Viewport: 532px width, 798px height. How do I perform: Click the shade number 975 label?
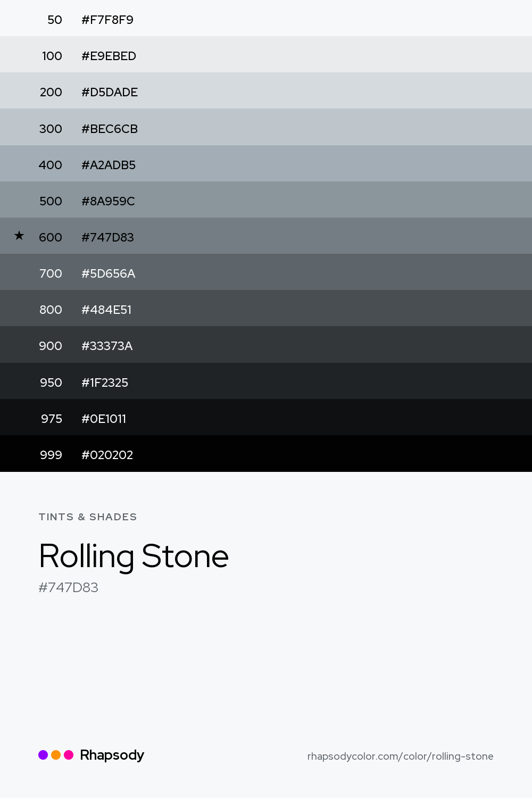click(52, 419)
